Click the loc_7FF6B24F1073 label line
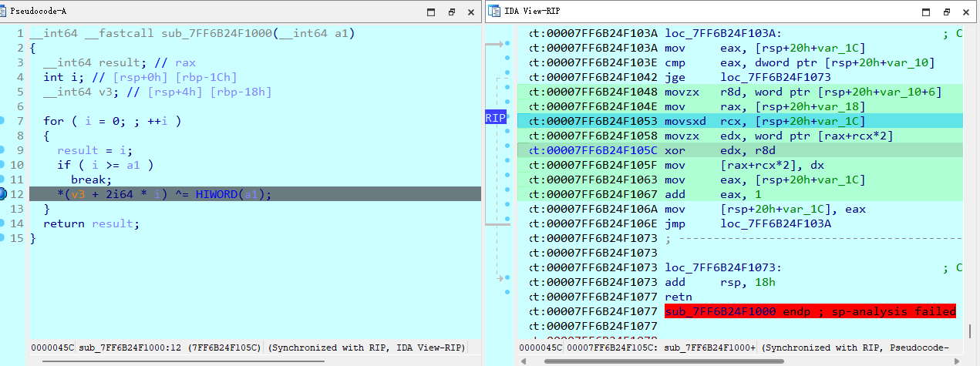This screenshot has height=366, width=980. point(723,267)
